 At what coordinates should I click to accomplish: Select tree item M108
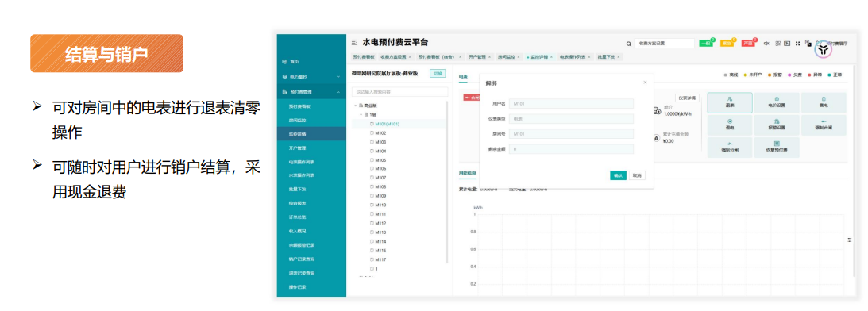(380, 187)
